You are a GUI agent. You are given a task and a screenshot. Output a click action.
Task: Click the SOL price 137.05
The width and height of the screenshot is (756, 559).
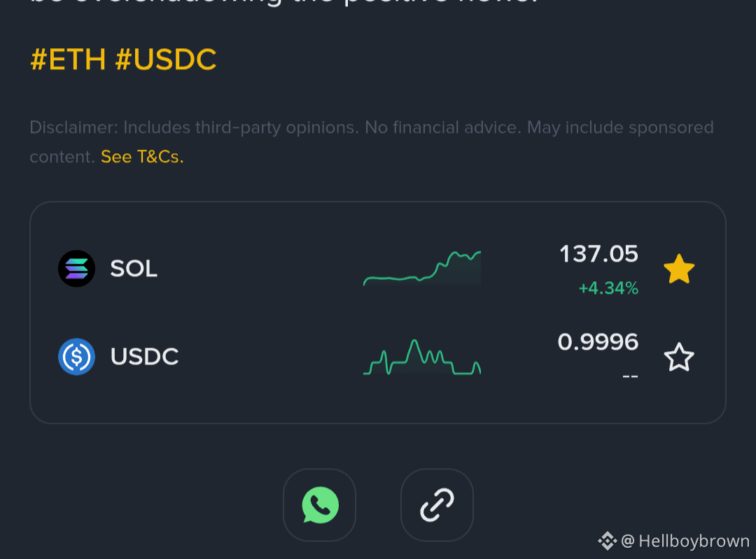(598, 254)
